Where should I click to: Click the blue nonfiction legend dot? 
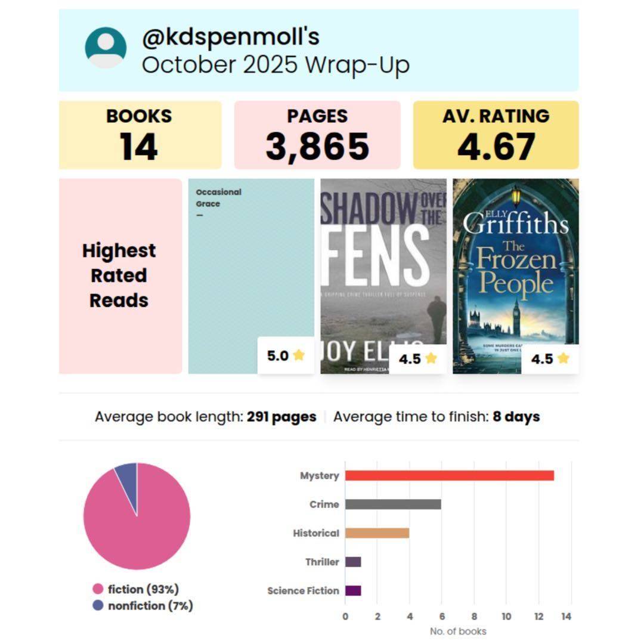coord(98,606)
